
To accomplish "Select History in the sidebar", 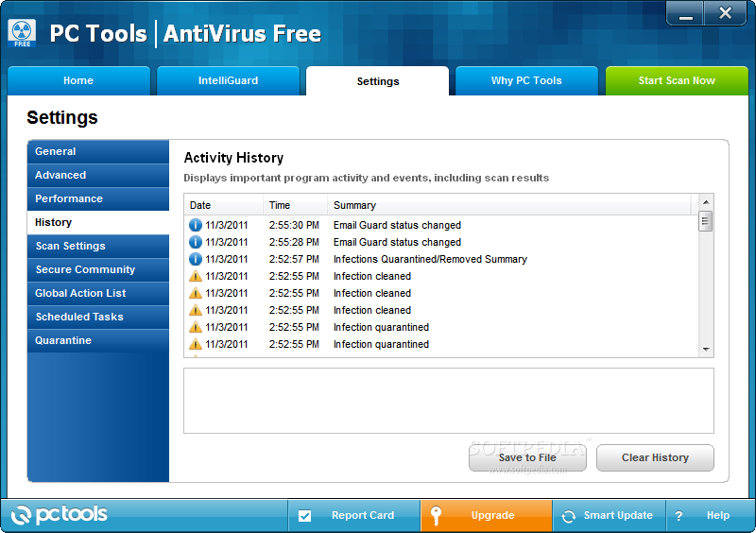I will (x=98, y=222).
